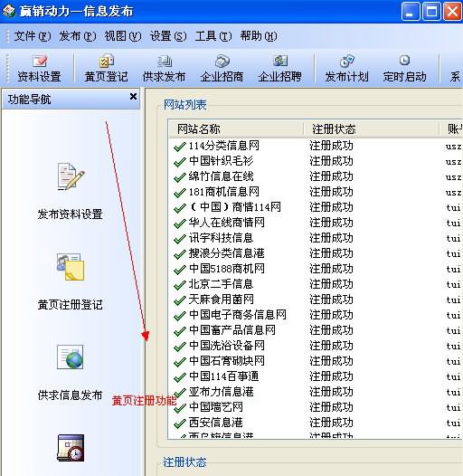Click the calendar clock icon in sidebar
Viewport: 463px width, 476px height.
click(71, 448)
